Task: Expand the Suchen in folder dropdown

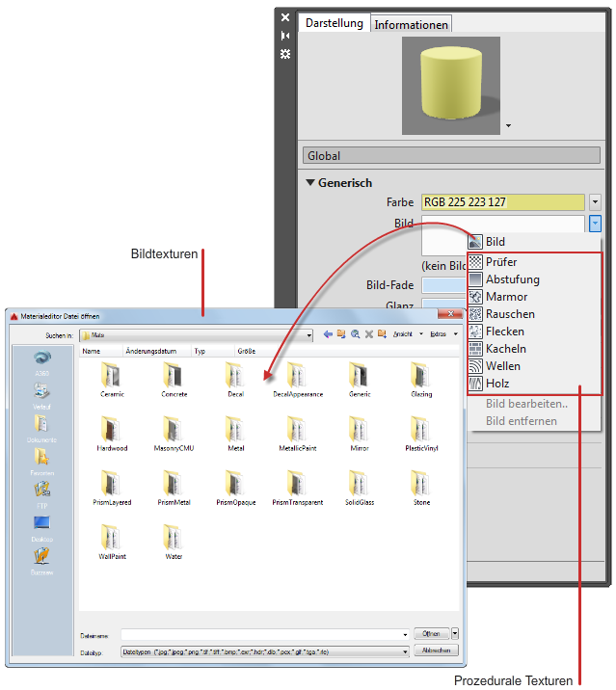Action: [x=309, y=335]
